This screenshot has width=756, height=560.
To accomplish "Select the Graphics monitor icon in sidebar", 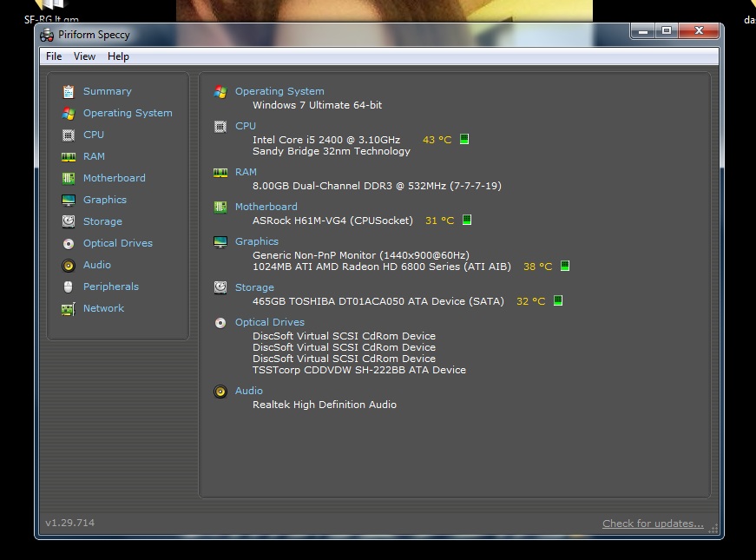I will click(x=69, y=201).
